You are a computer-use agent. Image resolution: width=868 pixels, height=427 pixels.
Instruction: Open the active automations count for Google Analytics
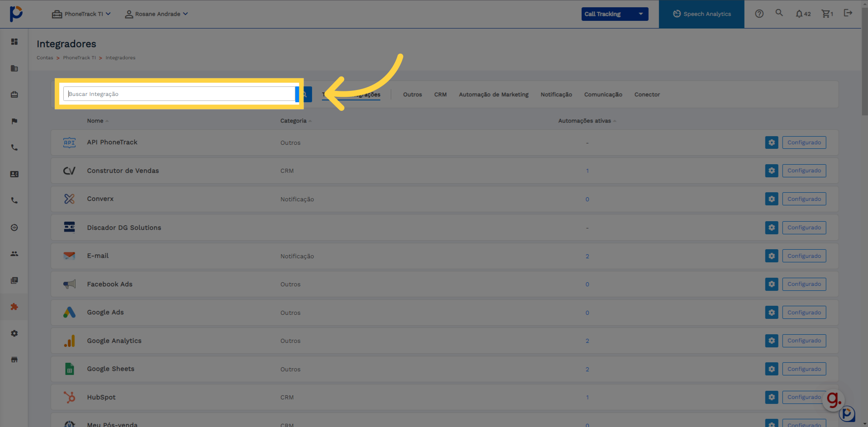click(x=587, y=341)
